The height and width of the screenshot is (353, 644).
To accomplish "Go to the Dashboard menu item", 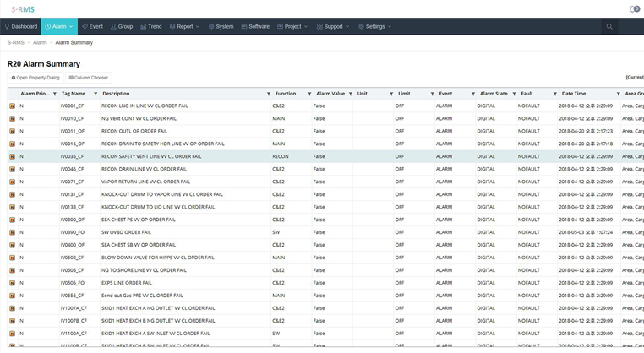I will (x=20, y=27).
